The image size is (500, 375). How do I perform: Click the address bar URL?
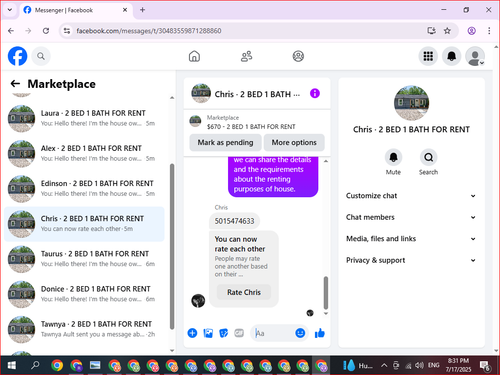point(149,31)
